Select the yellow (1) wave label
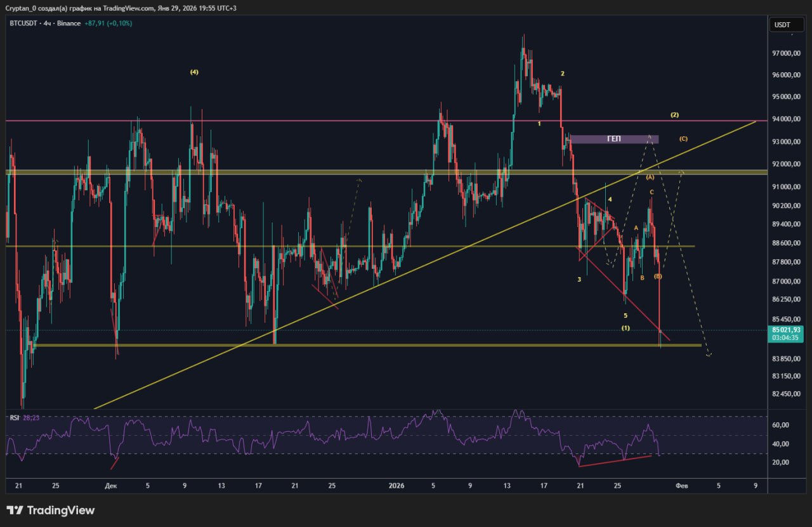Screen dimensions: 812x527 click(625, 328)
